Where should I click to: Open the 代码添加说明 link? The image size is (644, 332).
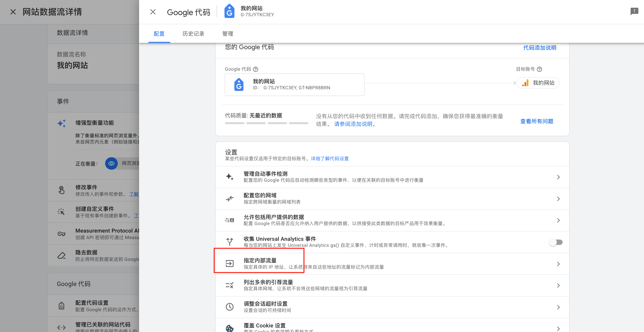pyautogui.click(x=540, y=48)
